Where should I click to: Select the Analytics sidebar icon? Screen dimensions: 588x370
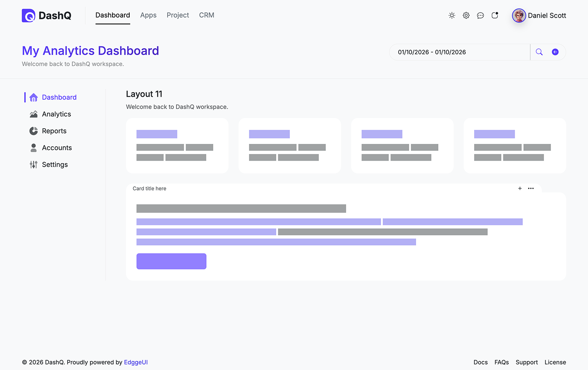coord(33,114)
